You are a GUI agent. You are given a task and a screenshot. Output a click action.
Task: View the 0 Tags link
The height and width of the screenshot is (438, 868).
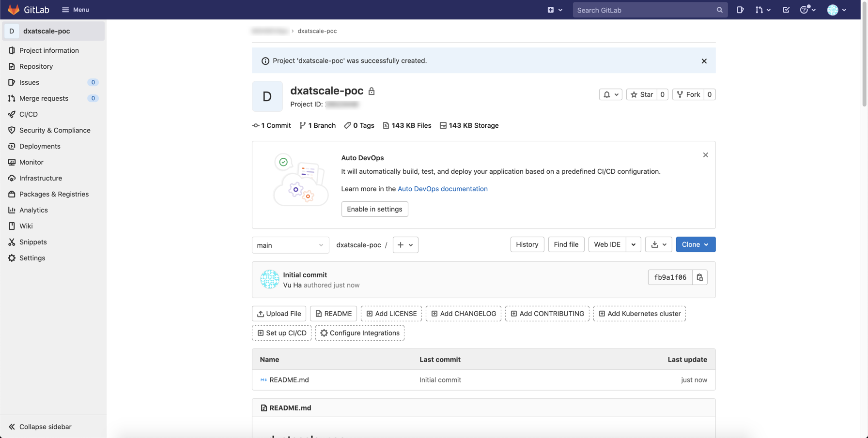359,125
